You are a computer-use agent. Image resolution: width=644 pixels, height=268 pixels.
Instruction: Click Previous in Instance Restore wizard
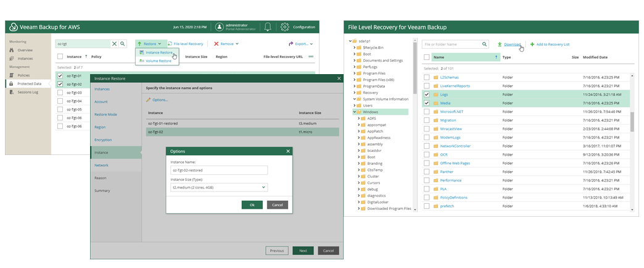point(277,251)
